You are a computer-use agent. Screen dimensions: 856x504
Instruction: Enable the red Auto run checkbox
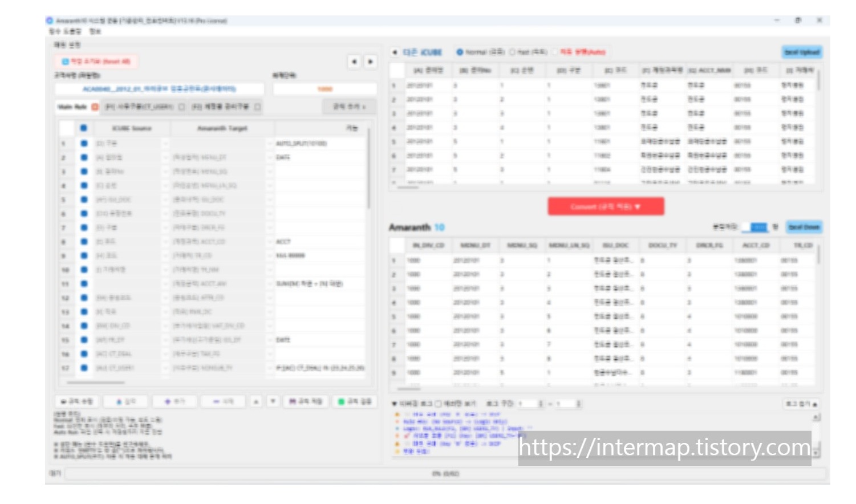point(554,52)
